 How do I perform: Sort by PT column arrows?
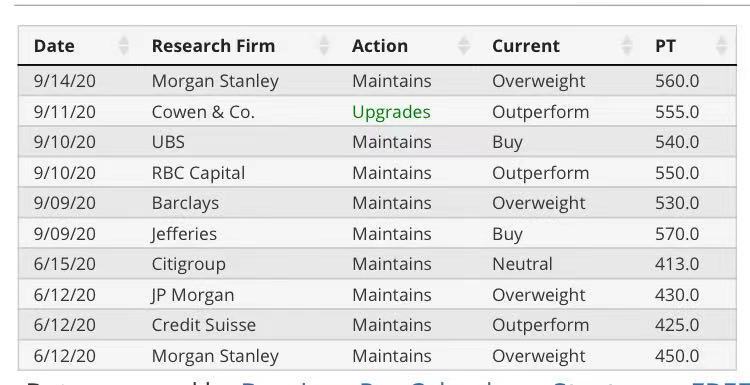(721, 46)
